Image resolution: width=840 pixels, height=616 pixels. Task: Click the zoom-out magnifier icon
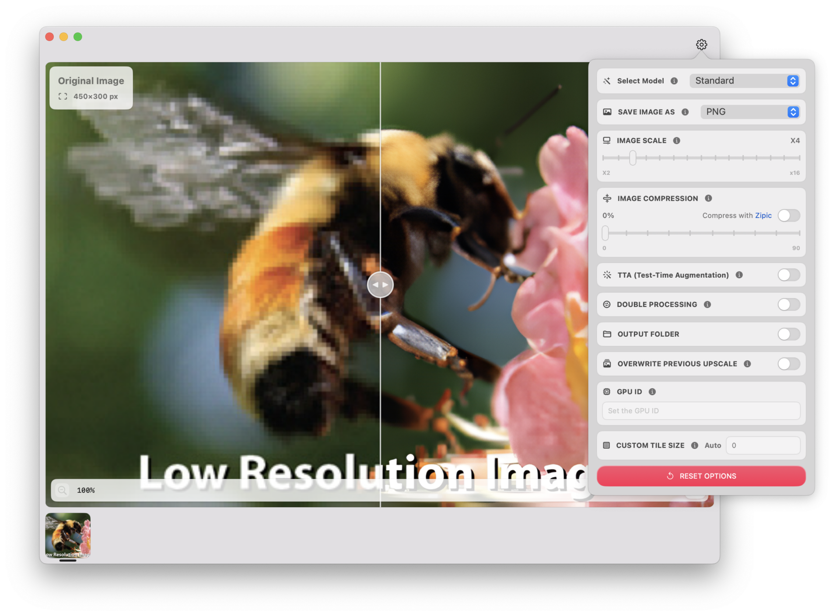click(x=63, y=490)
